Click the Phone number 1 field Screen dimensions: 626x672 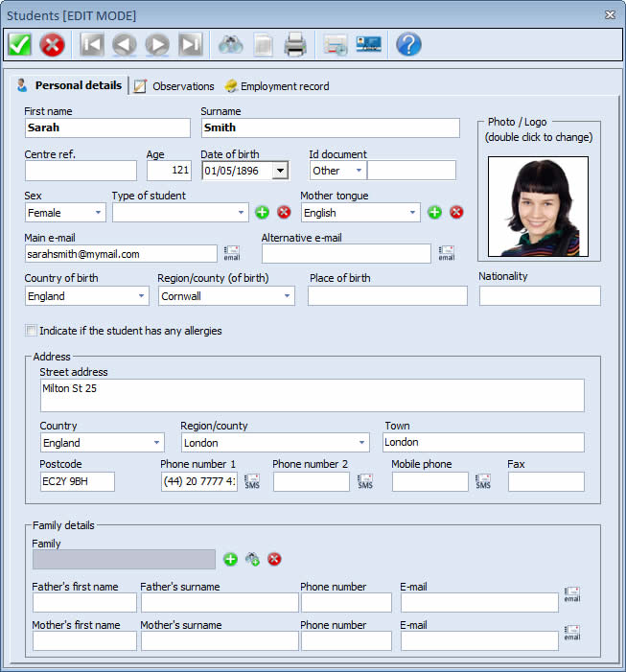tap(199, 481)
